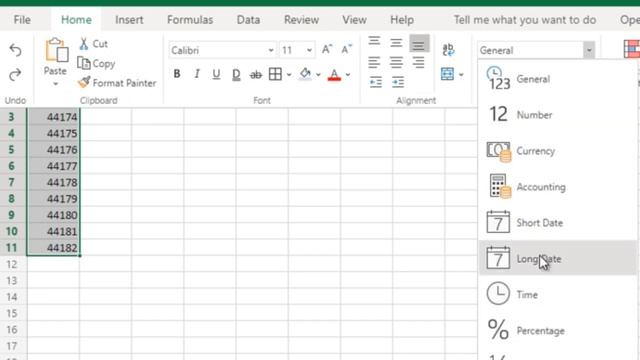Click cell containing 44182
Viewport: 640px width, 360px height.
pos(53,248)
